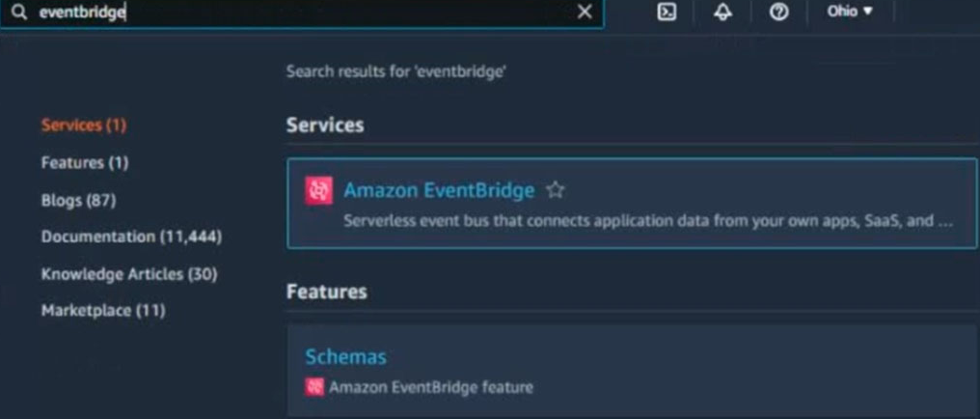The width and height of the screenshot is (980, 419).
Task: Click the Amazon EventBridge feature caption
Action: click(431, 387)
